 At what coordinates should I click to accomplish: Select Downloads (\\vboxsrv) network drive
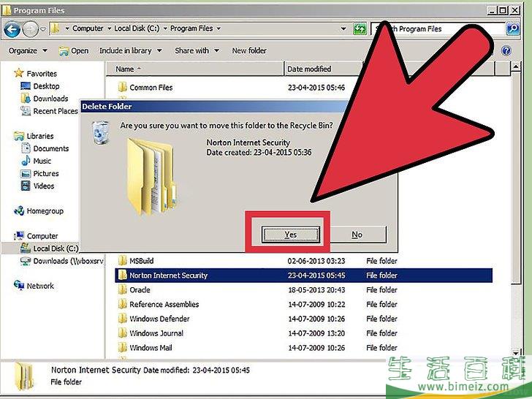tap(68, 261)
